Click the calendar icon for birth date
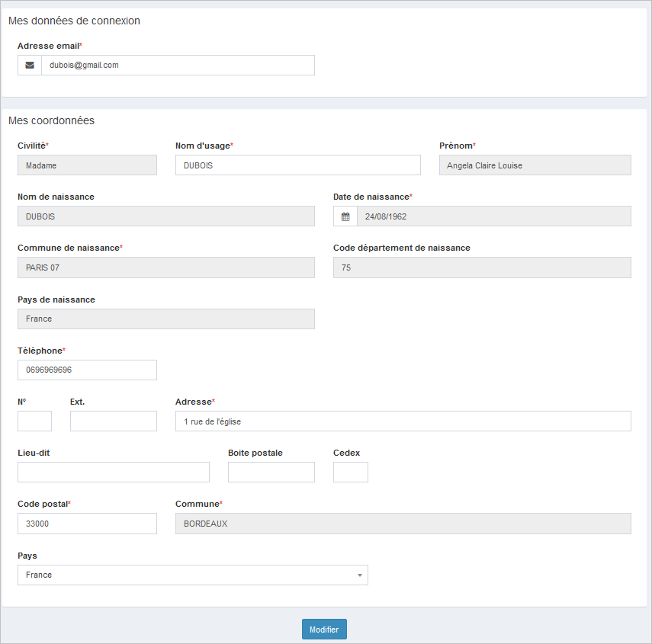The height and width of the screenshot is (644, 652). click(x=345, y=216)
